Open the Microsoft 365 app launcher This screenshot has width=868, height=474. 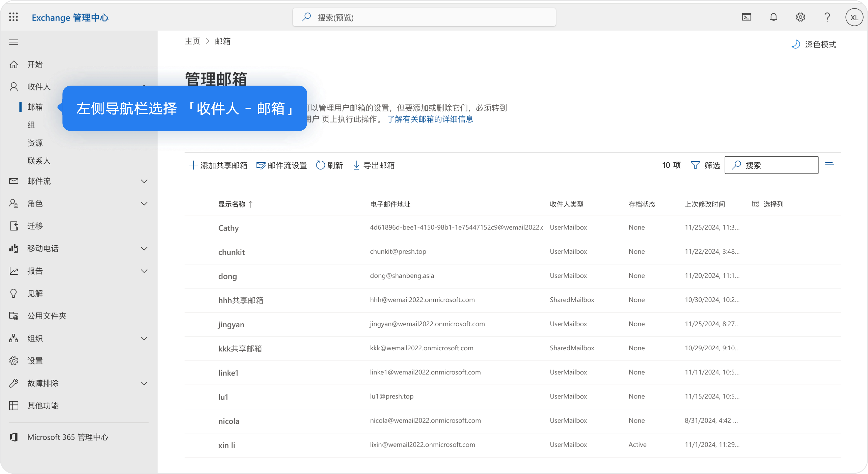coord(13,16)
